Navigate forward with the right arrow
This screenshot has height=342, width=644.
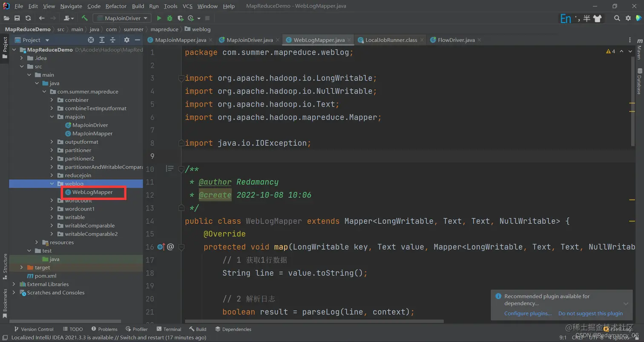click(x=53, y=18)
